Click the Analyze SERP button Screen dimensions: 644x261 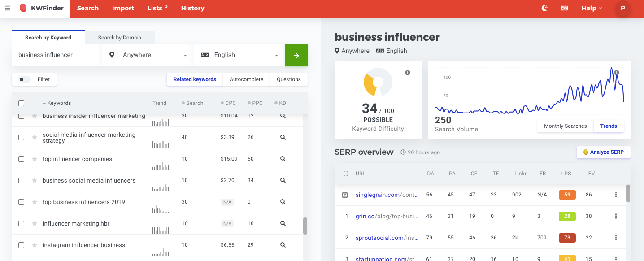click(x=603, y=152)
